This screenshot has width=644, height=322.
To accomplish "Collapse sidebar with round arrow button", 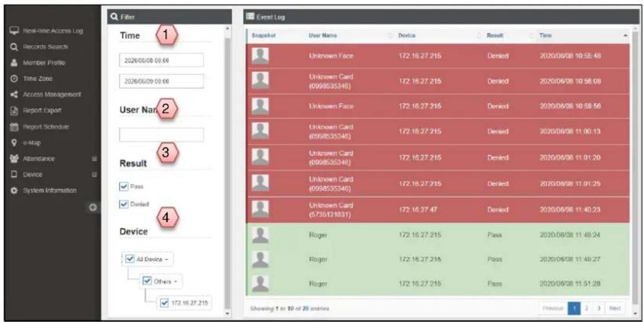I will pos(93,207).
